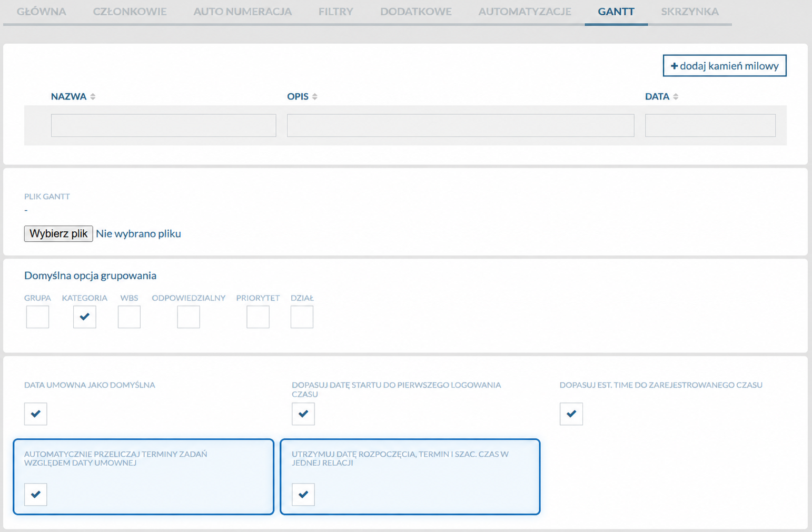Open the DODATKOWE tab

416,12
